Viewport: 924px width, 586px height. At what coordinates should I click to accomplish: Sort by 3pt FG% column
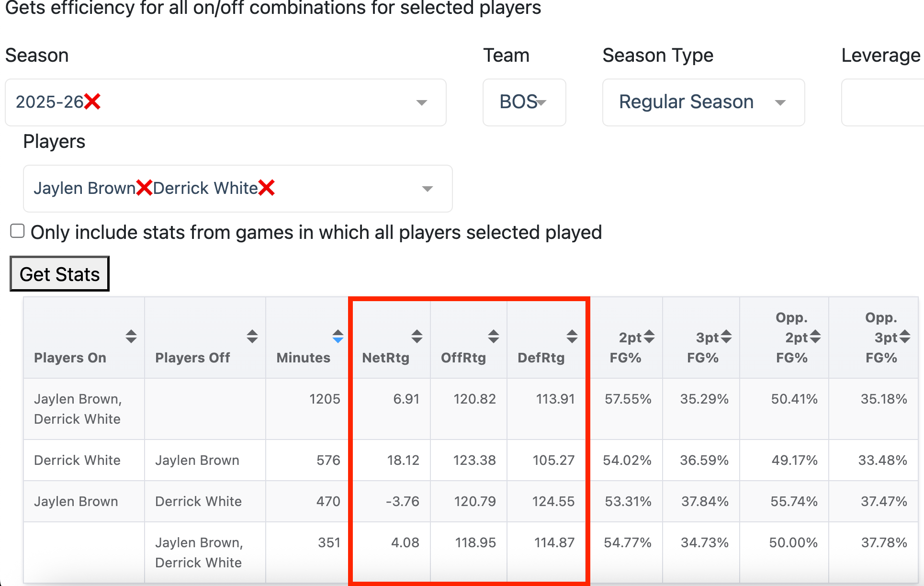coord(726,337)
